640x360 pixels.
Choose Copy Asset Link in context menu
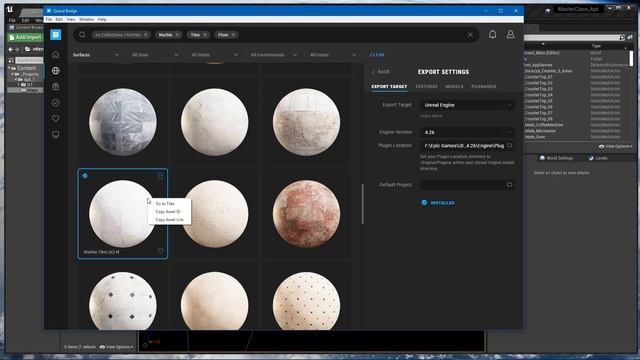[x=170, y=220]
